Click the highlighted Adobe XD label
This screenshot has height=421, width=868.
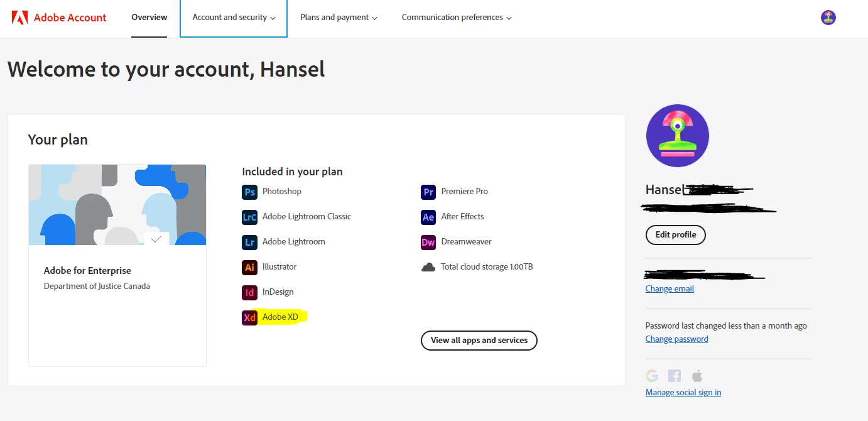281,317
